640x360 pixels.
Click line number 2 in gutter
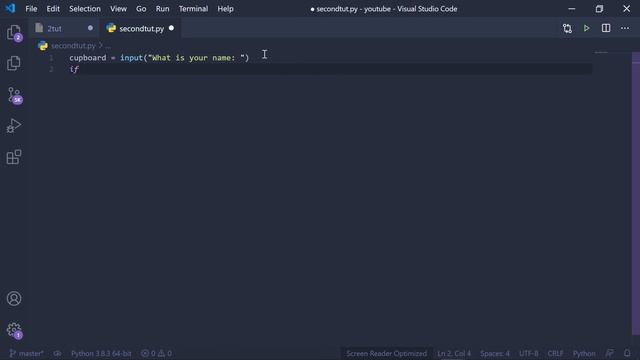(51, 69)
